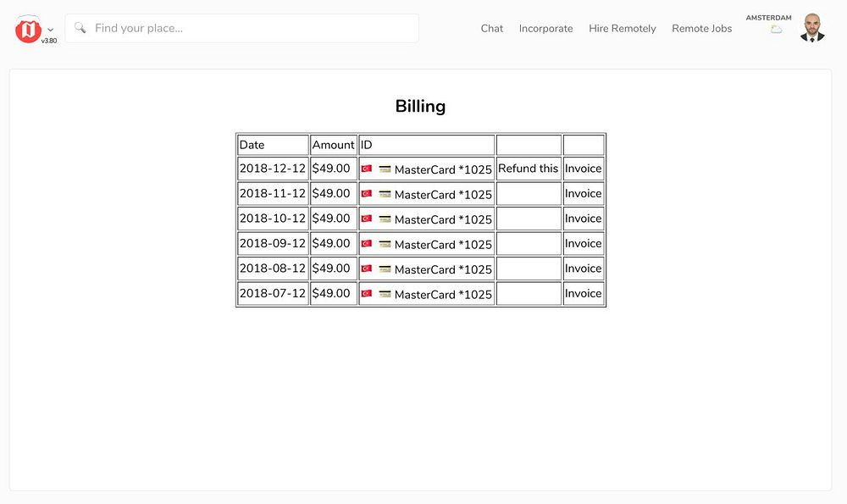The width and height of the screenshot is (847, 504).
Task: Click the Turkey flag in 2018-09-12 row
Action: coord(366,244)
